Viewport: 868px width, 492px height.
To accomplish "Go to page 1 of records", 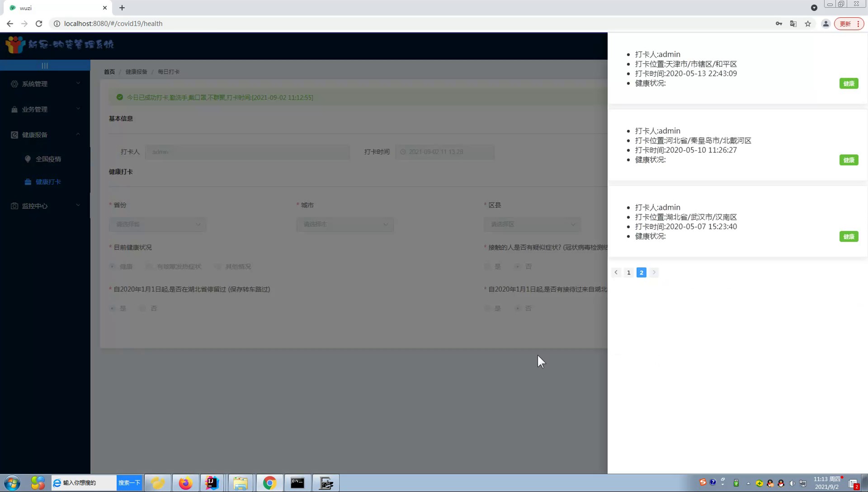I will 628,273.
